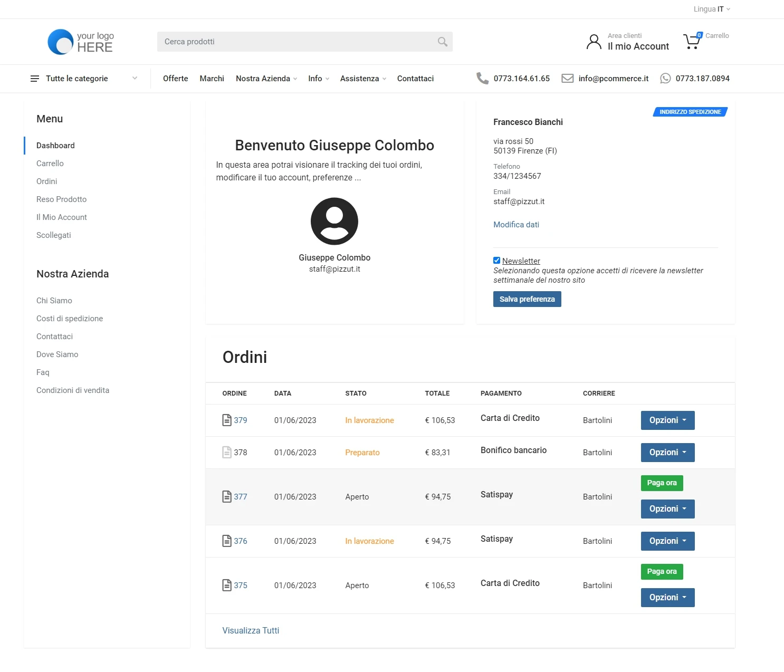This screenshot has height=672, width=784.
Task: Open the shopping cart icon
Action: pyautogui.click(x=692, y=42)
